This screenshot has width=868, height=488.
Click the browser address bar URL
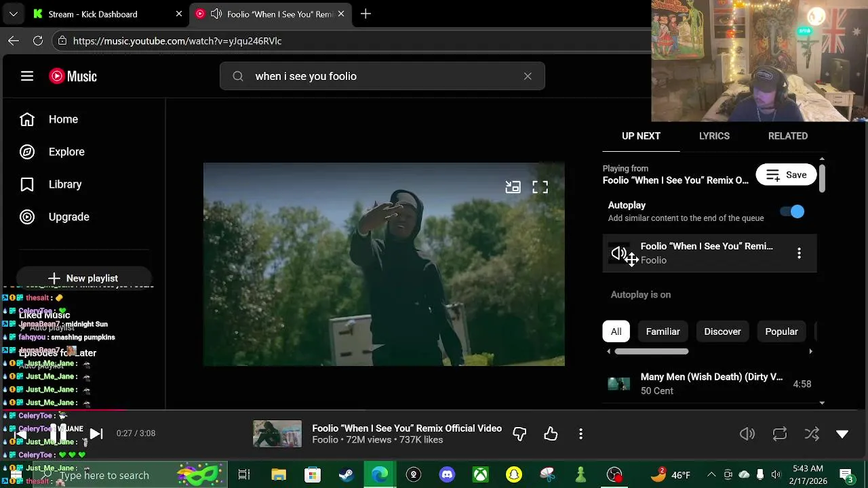point(178,41)
